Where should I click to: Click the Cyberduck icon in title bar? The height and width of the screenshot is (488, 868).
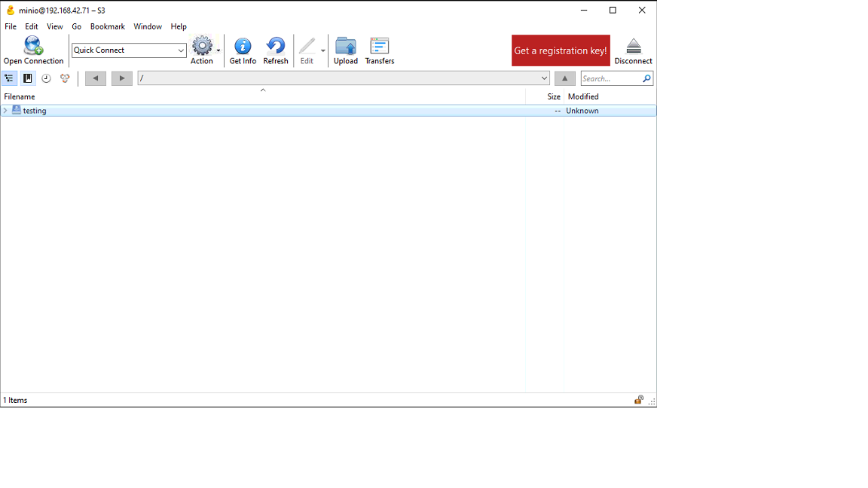(10, 10)
